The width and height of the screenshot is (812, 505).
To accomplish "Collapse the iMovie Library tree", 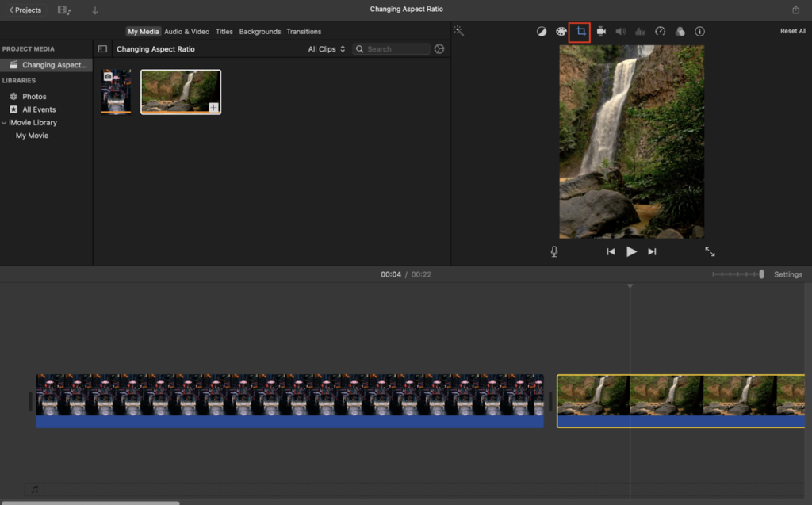I will 4,123.
